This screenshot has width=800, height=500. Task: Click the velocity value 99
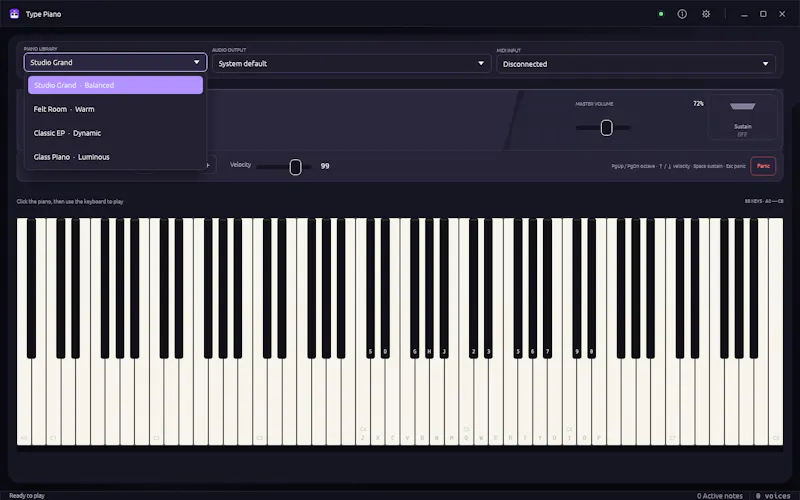(x=325, y=166)
